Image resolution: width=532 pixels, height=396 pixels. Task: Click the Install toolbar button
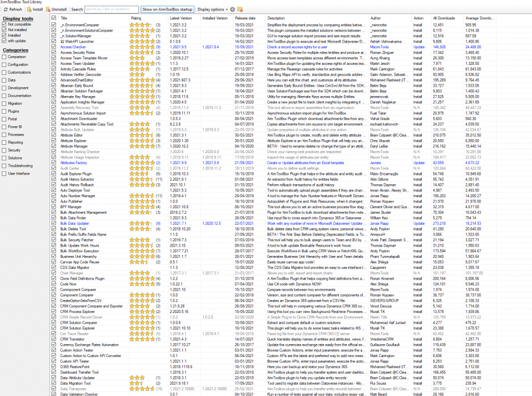point(34,9)
